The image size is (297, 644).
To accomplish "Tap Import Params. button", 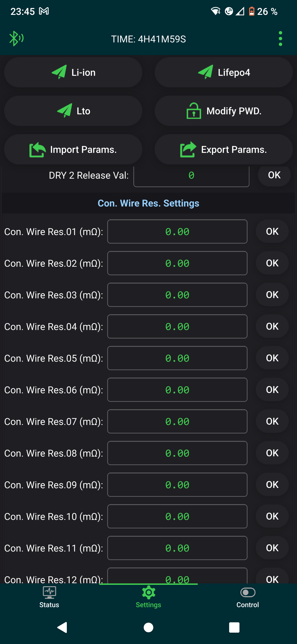I will (x=73, y=149).
